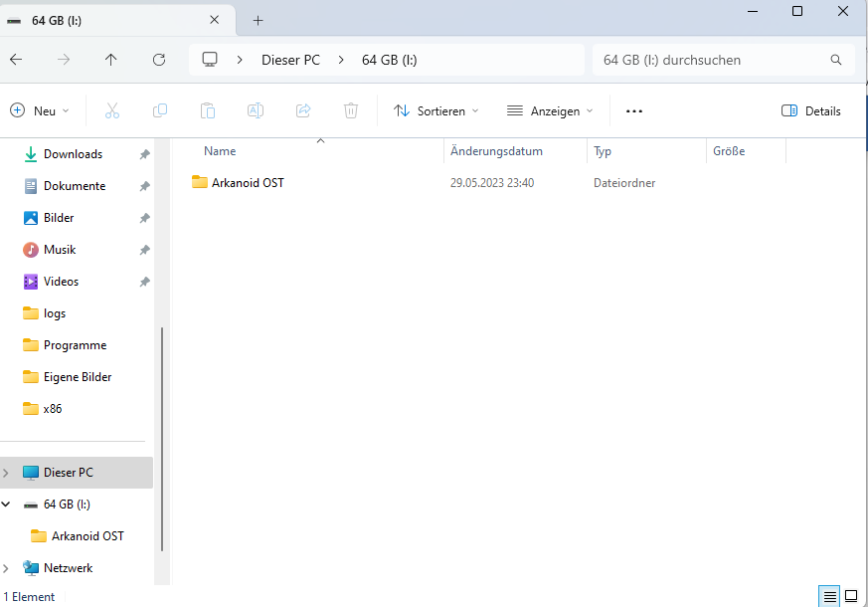This screenshot has height=607, width=868.
Task: Refresh the current folder view
Action: tap(159, 60)
